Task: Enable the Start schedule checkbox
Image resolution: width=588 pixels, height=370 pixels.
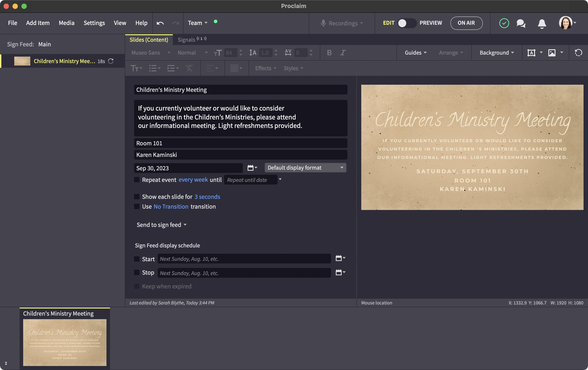Action: click(137, 259)
